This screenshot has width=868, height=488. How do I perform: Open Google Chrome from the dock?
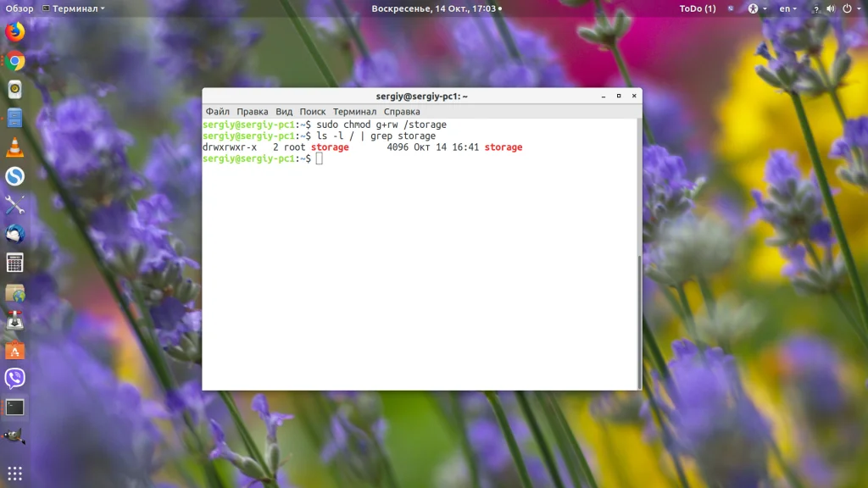[15, 61]
